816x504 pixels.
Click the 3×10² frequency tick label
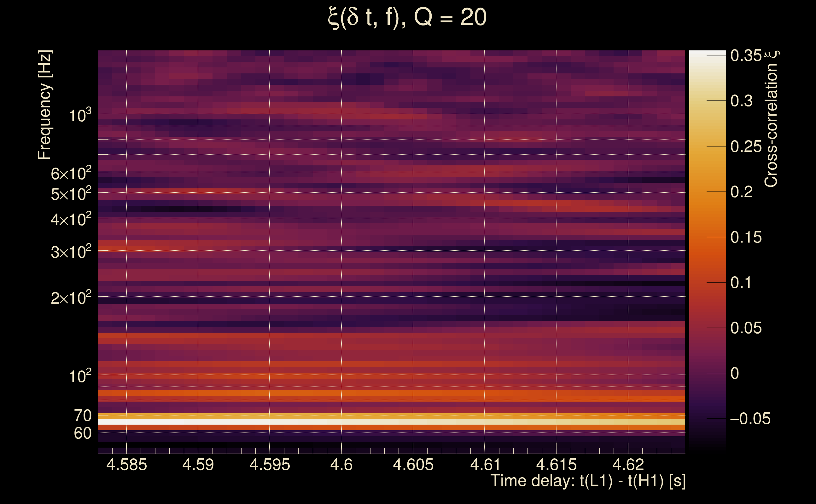pyautogui.click(x=71, y=252)
